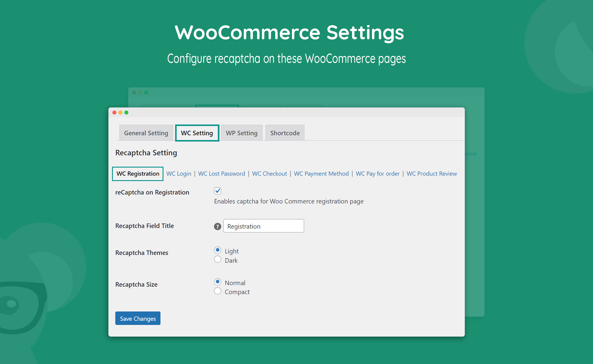
Task: Click the Save Changes button
Action: click(x=138, y=318)
